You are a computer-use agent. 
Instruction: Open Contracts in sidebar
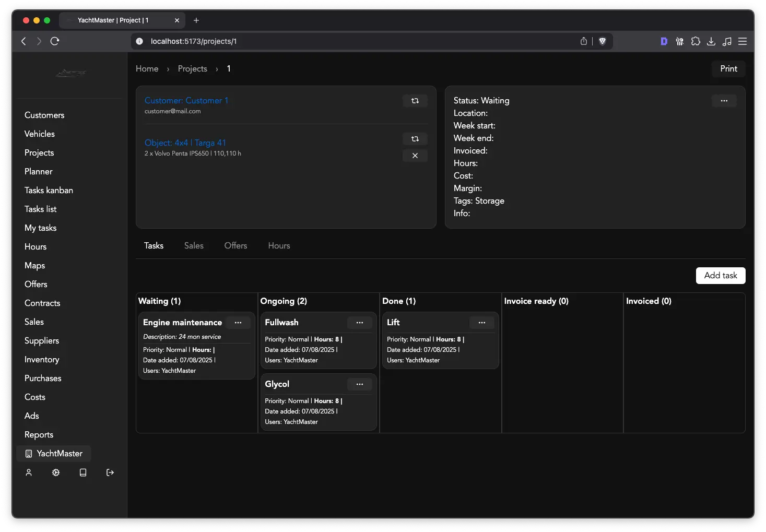point(42,303)
